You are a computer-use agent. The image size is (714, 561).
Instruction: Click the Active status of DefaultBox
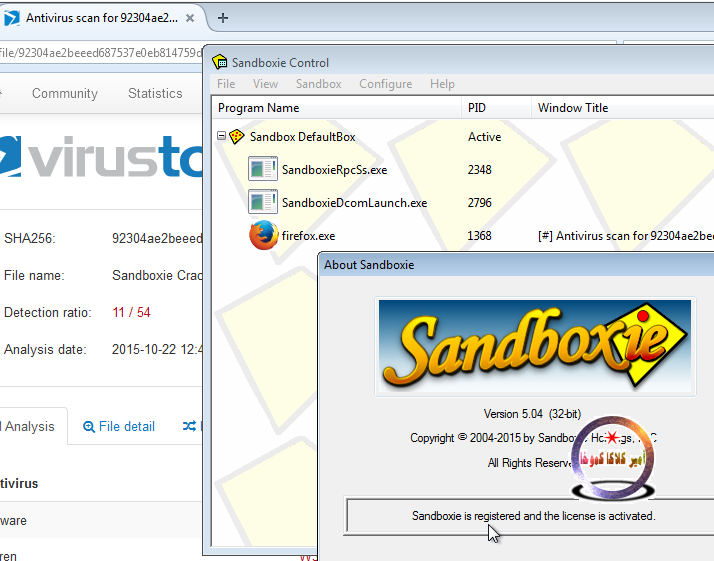[x=484, y=137]
